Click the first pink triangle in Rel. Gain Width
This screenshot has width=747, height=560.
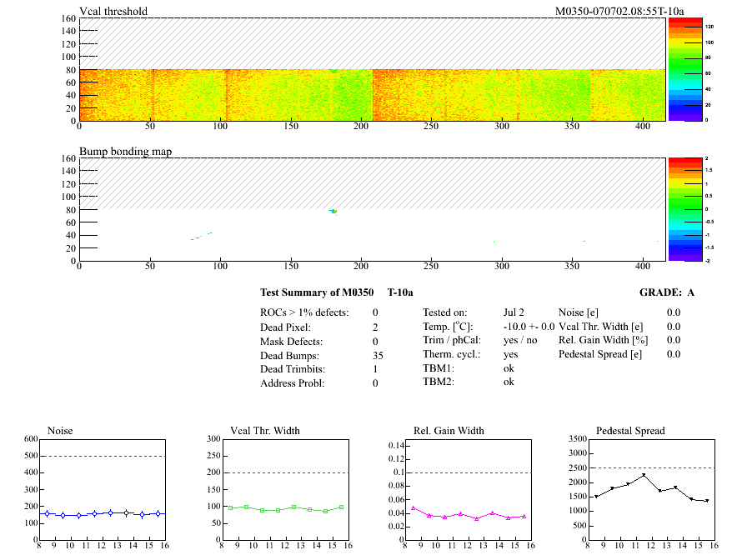(x=413, y=507)
